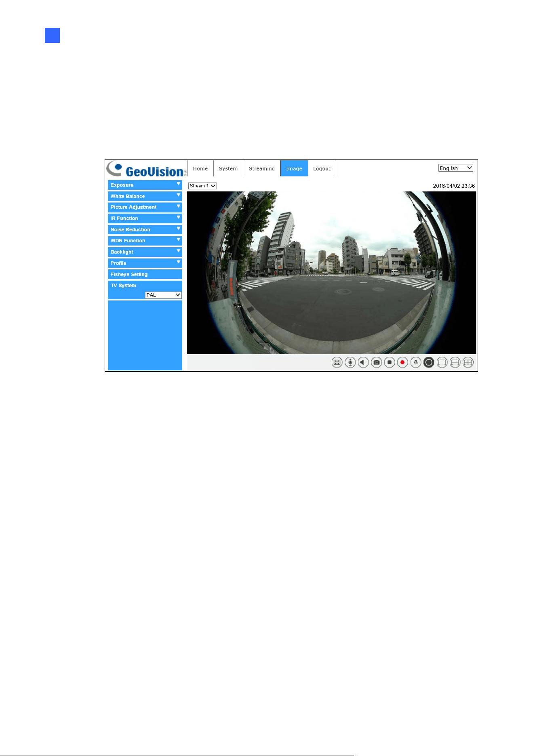Click the 2016/04/02 23:36 timestamp

tap(454, 186)
